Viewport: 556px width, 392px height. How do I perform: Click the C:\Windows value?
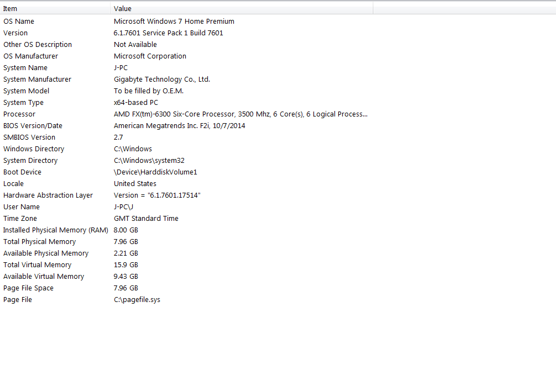pyautogui.click(x=133, y=149)
